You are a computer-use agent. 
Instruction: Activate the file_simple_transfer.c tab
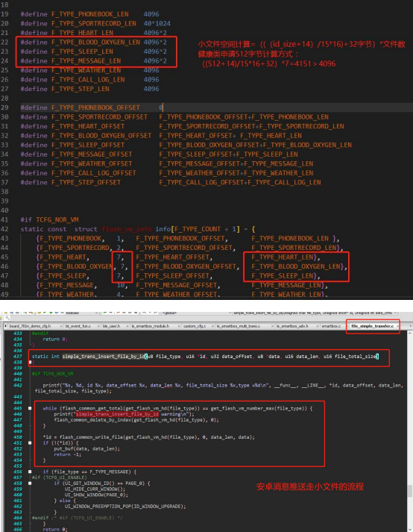(x=372, y=326)
